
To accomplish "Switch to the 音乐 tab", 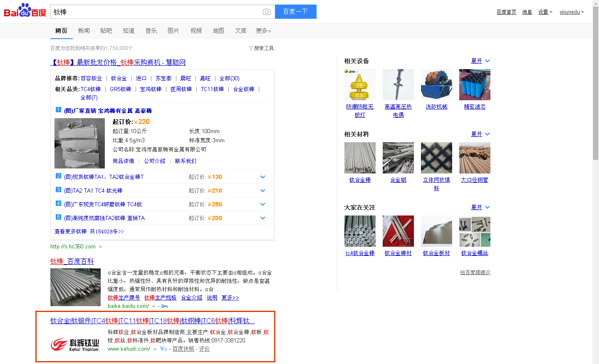I will [x=151, y=31].
